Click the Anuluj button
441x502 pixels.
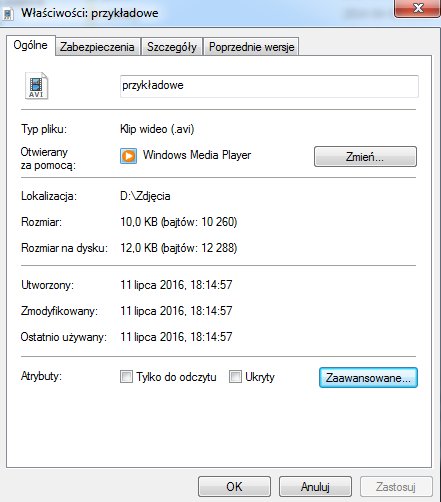click(315, 487)
